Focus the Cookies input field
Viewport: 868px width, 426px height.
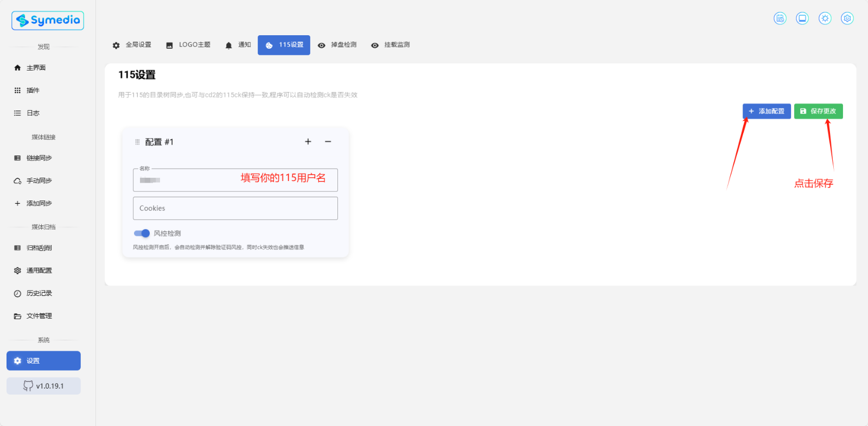[235, 208]
